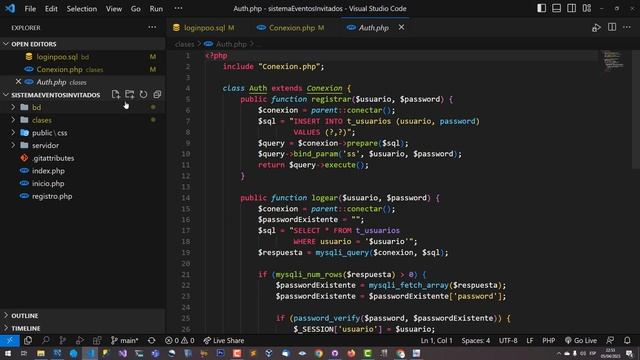Click Go Live to start the server
The width and height of the screenshot is (640, 360).
point(581,340)
